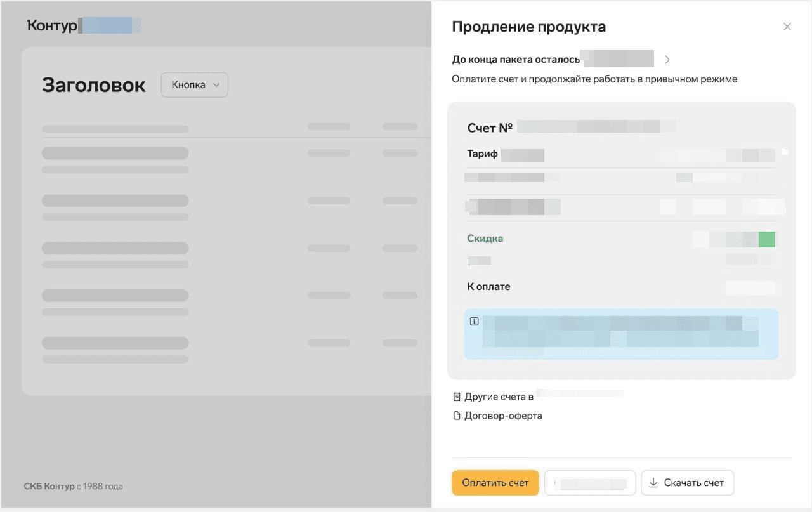
Task: Click the Счет № invoice heading
Action: [490, 128]
